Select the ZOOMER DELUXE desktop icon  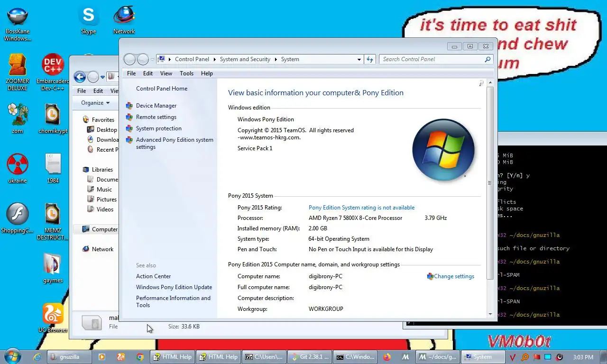coord(18,72)
